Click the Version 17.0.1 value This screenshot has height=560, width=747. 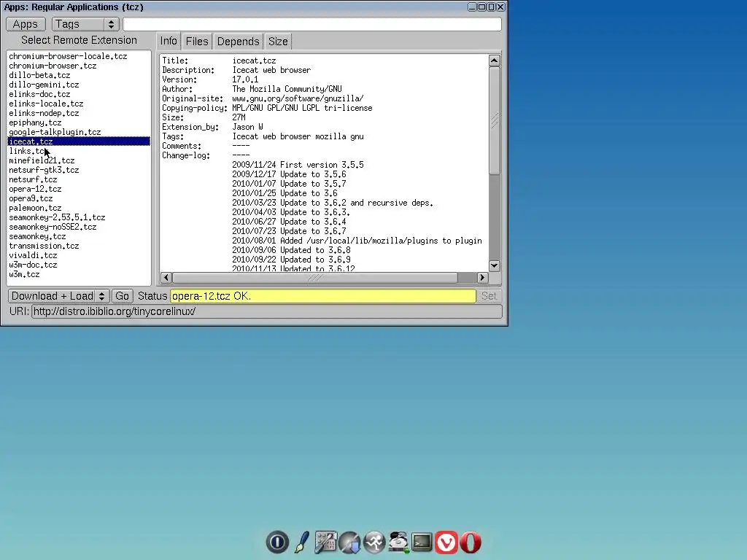tap(245, 79)
